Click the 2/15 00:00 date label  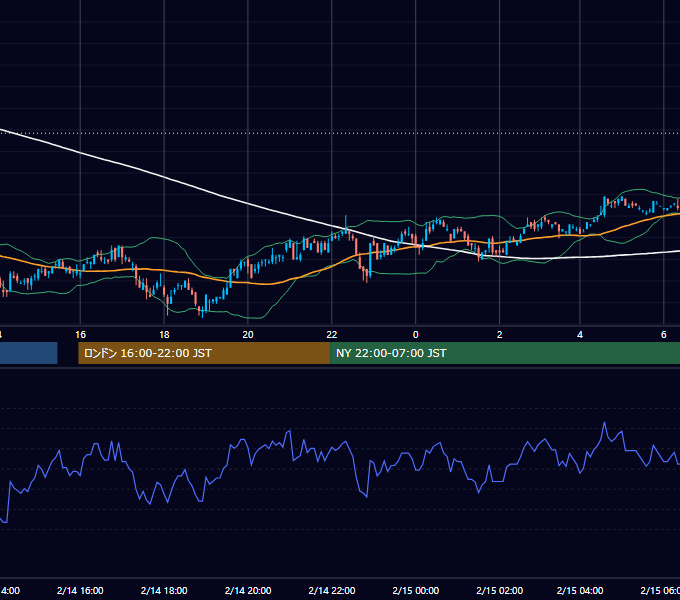tap(415, 591)
